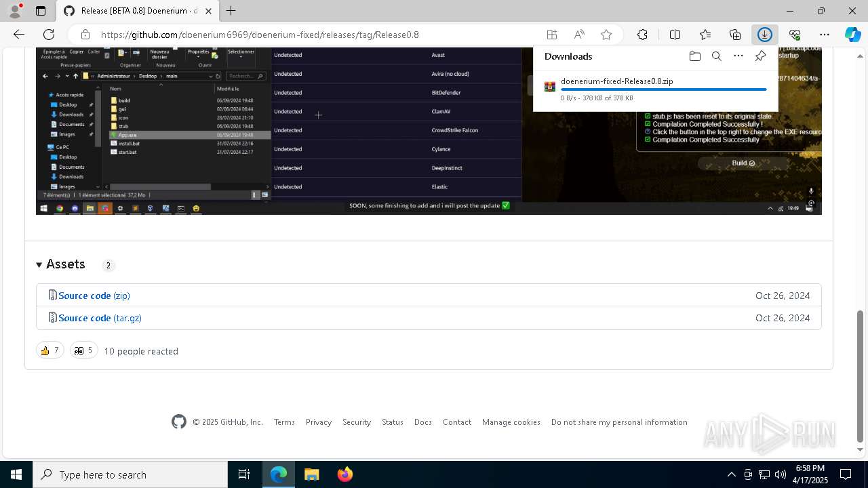Open the volume control in tray
The height and width of the screenshot is (488, 868).
781,474
